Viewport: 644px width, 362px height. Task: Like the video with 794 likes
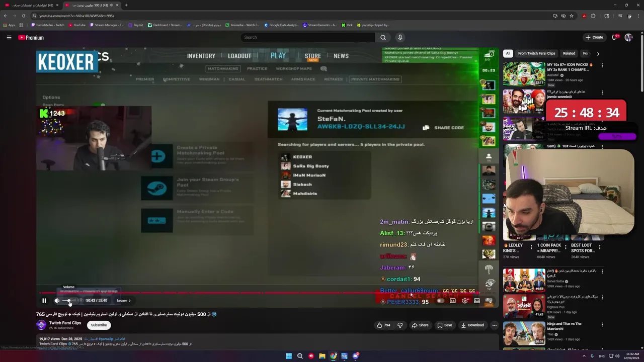(x=384, y=325)
